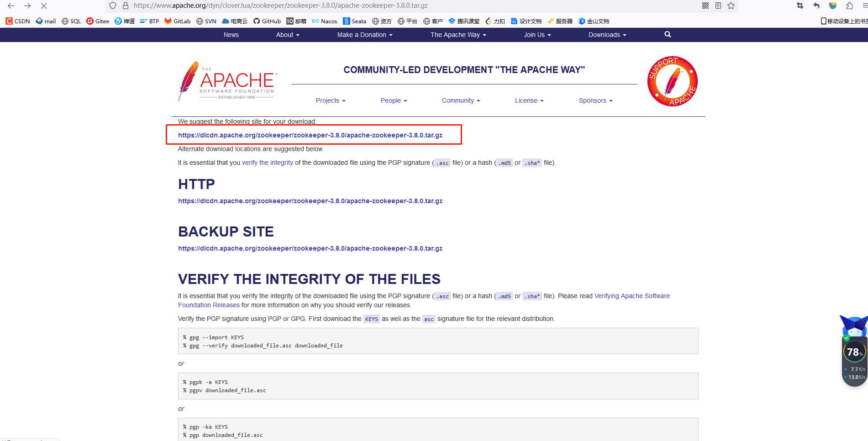Expand The Apache Way dropdown
The width and height of the screenshot is (868, 441).
(458, 35)
